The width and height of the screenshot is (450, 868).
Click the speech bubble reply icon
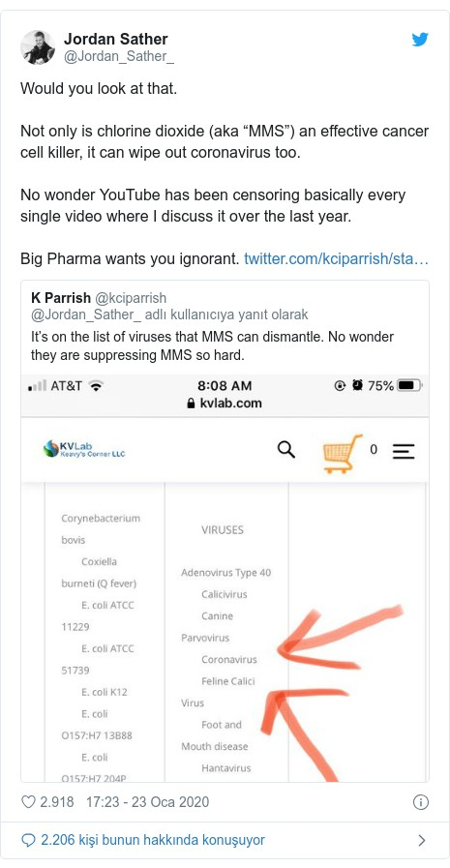28,840
